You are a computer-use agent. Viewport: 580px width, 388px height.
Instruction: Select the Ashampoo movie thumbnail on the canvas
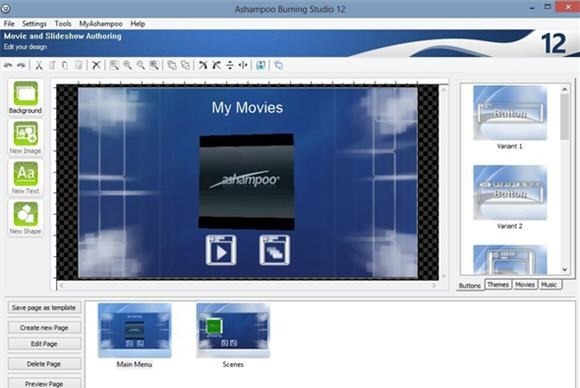tap(247, 182)
